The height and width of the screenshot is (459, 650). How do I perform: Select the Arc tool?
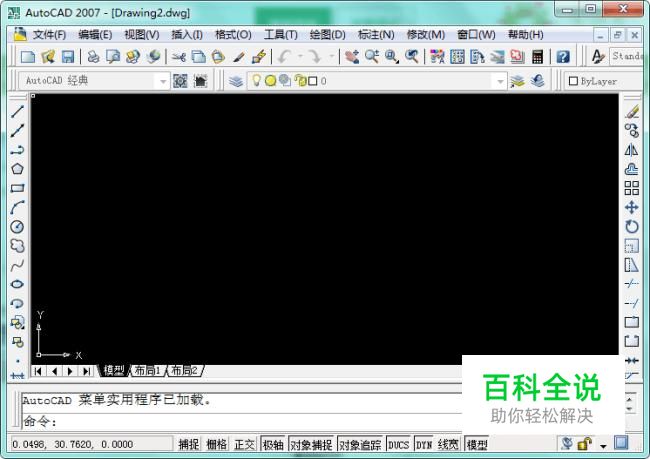pos(17,207)
